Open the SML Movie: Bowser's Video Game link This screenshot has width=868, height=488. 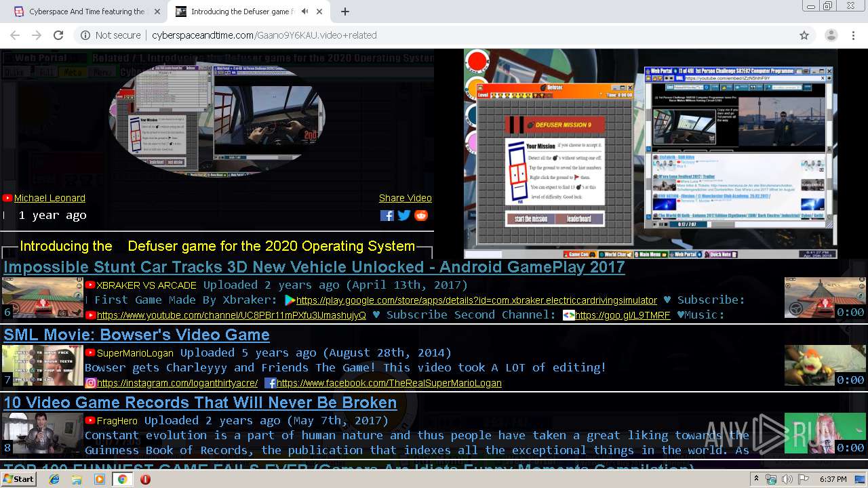coord(136,335)
